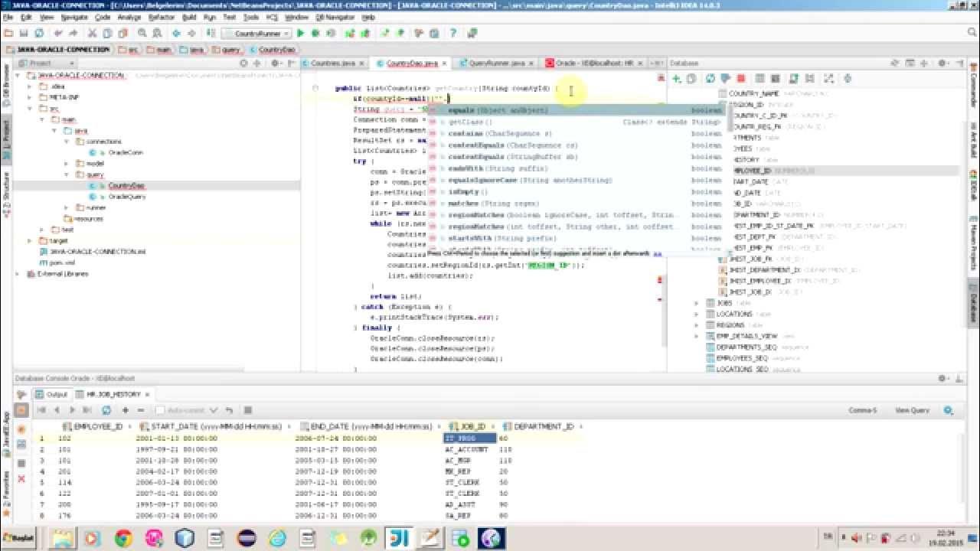The image size is (980, 551).
Task: Click the Undo arrow in main toolbar
Action: point(60,34)
